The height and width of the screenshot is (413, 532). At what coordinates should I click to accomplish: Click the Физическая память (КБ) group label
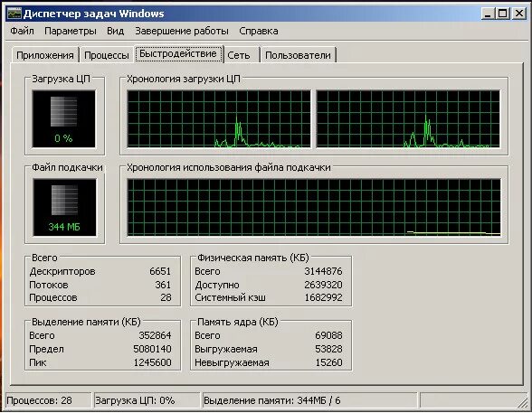pyautogui.click(x=253, y=258)
